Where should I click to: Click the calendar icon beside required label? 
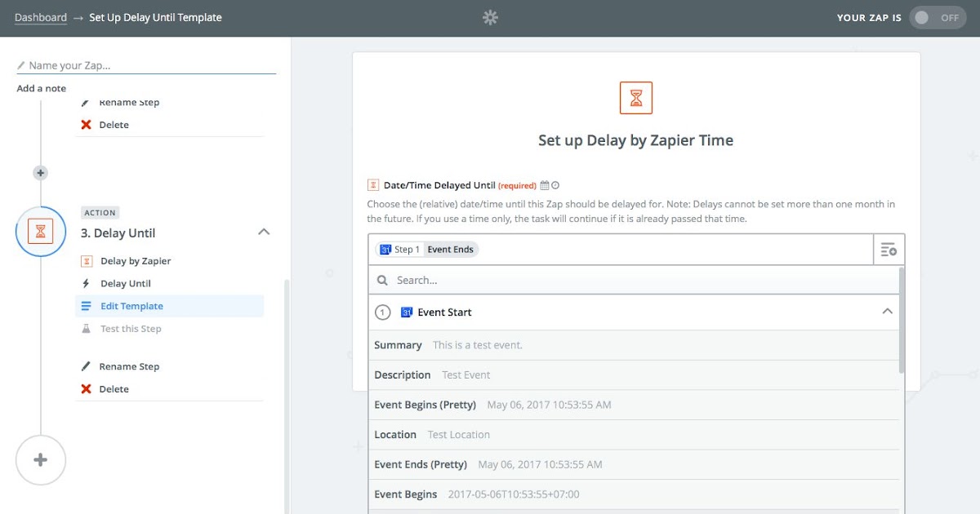pyautogui.click(x=545, y=185)
